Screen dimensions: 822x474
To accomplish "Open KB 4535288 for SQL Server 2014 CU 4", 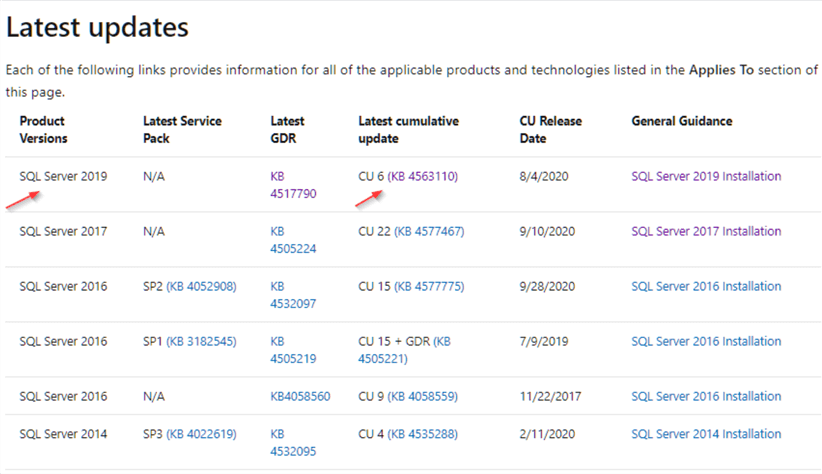I will point(423,434).
